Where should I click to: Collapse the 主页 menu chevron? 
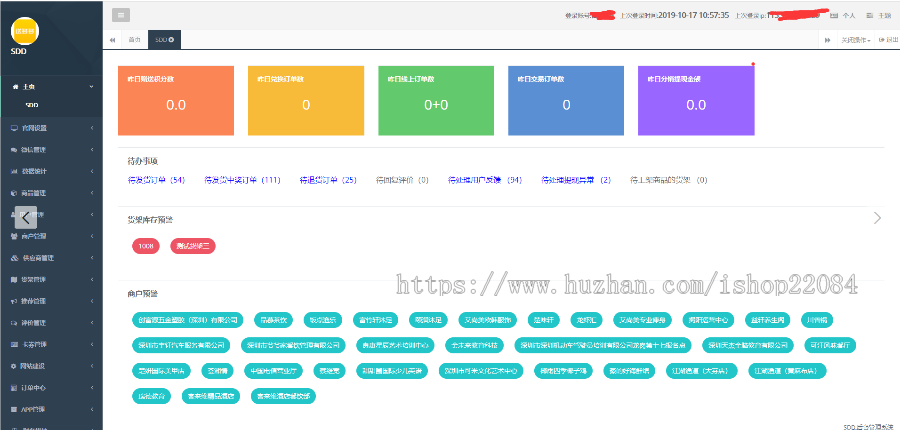click(x=92, y=87)
